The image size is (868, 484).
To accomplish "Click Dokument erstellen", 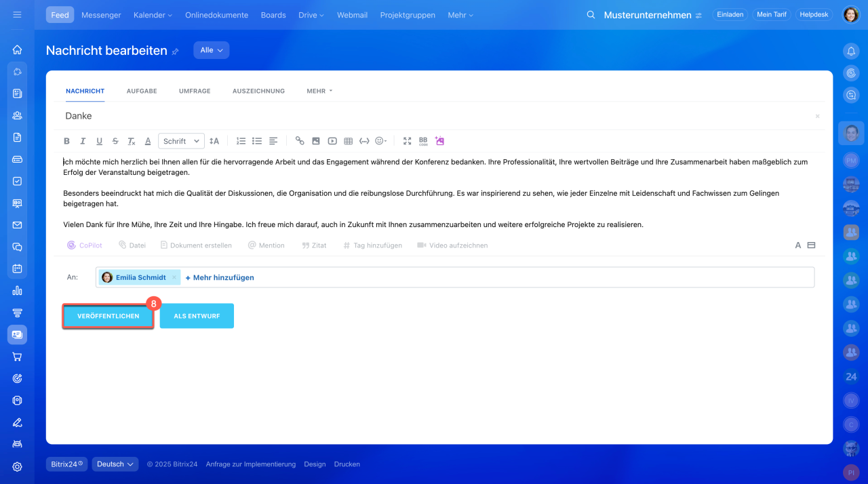I will tap(196, 245).
